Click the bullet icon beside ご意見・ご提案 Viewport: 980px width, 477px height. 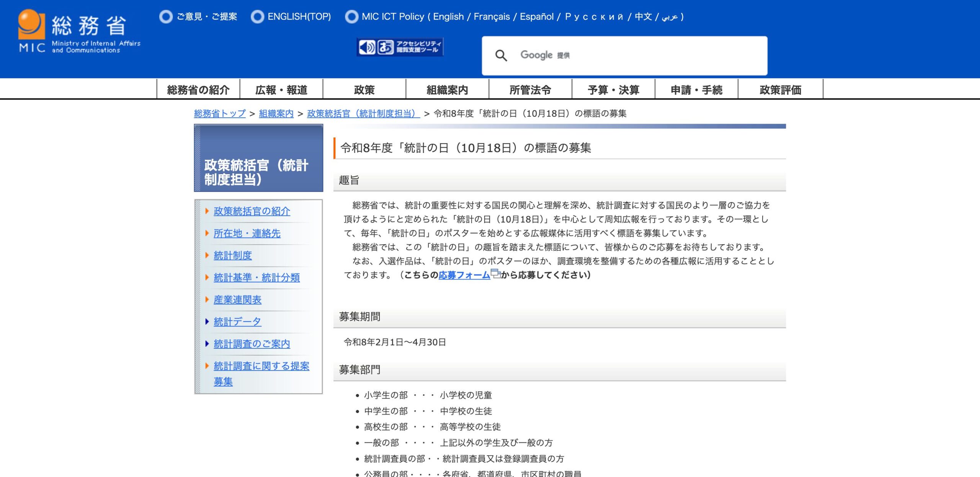(166, 16)
